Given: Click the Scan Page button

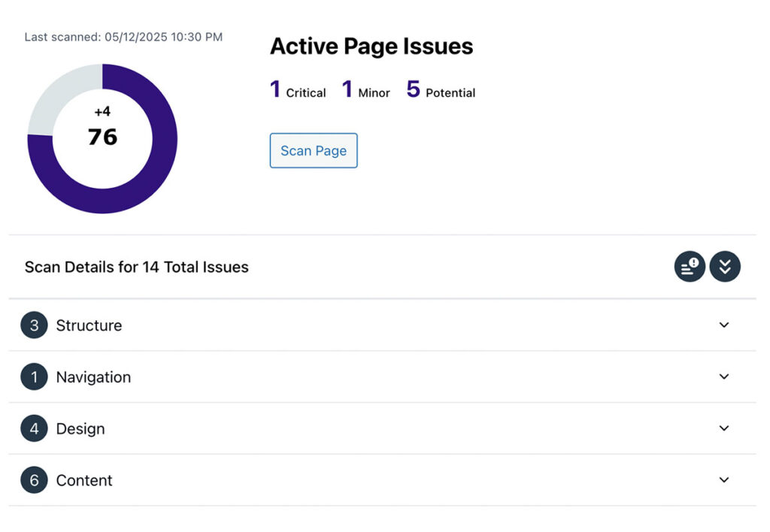Looking at the screenshot, I should click(x=314, y=151).
